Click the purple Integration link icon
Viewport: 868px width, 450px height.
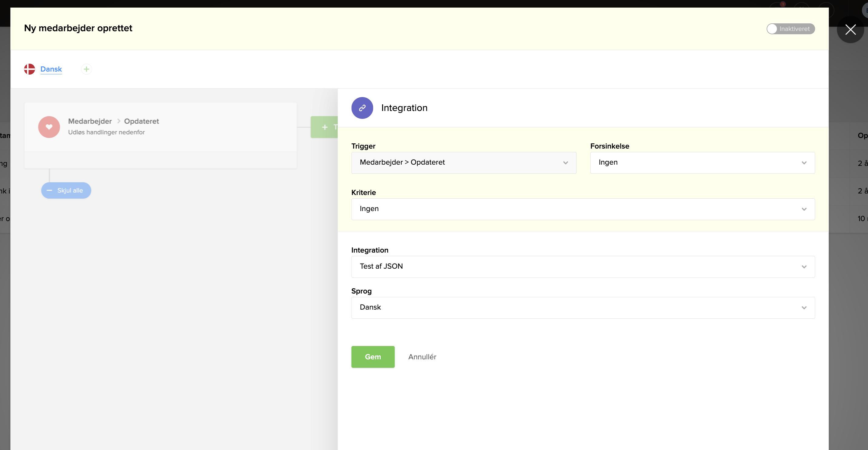coord(362,108)
